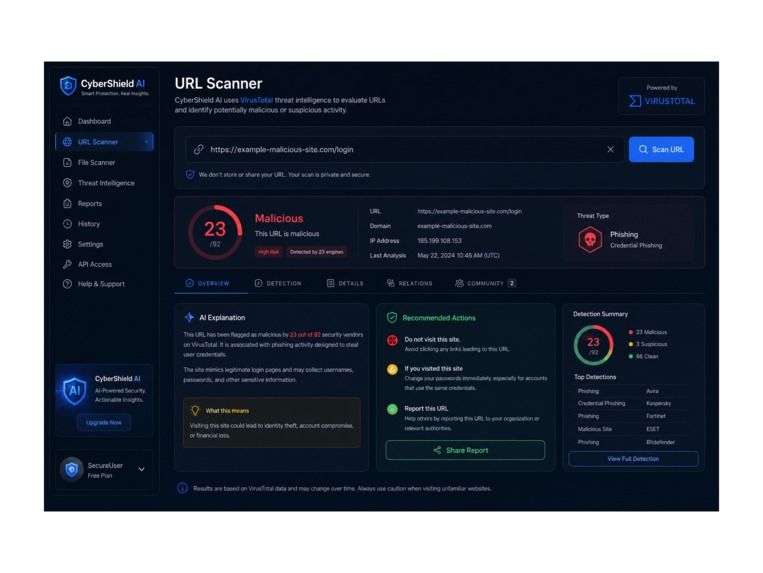
Task: Switch to the Overview tab
Action: (x=208, y=283)
